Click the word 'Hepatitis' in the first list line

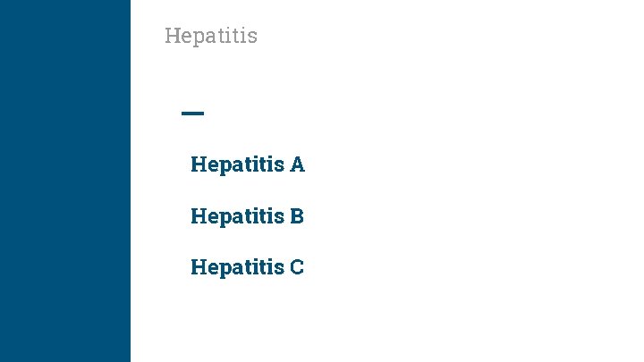[237, 164]
